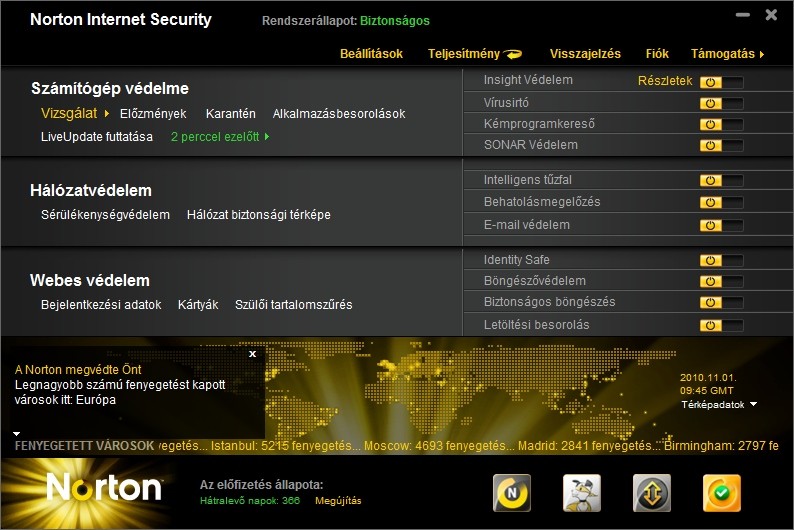Viewport: 794px width, 530px height.
Task: Close the threat info popup with X
Action: point(252,354)
